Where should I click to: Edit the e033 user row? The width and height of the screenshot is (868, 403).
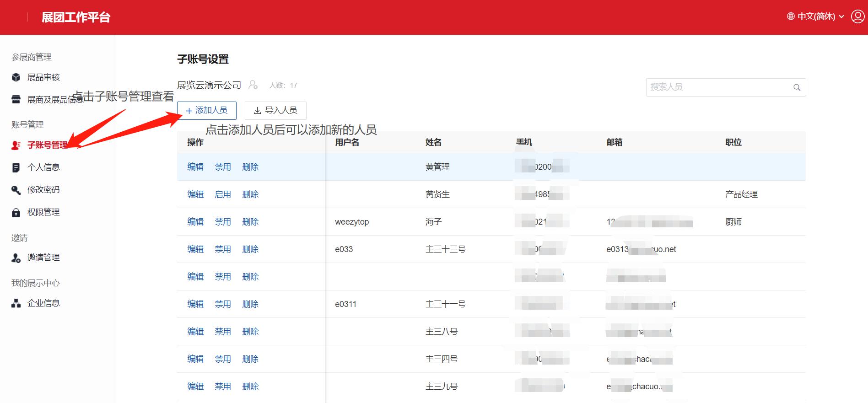pyautogui.click(x=195, y=249)
